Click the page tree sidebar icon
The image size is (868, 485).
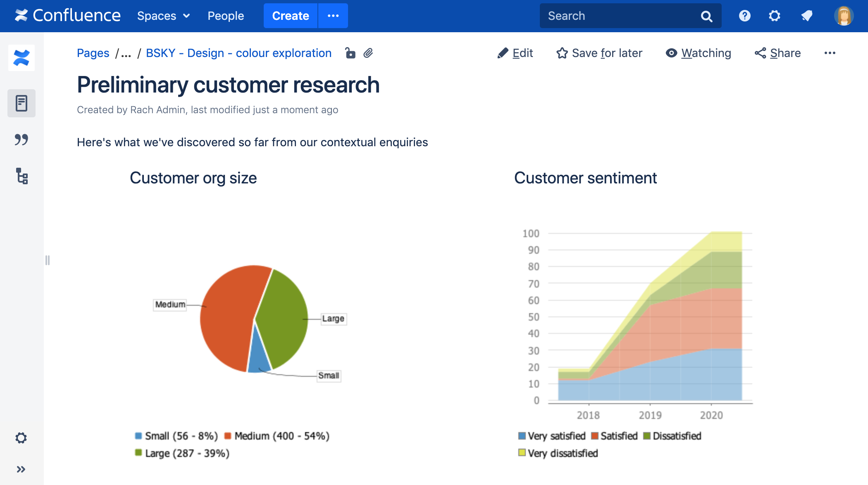[x=21, y=176]
